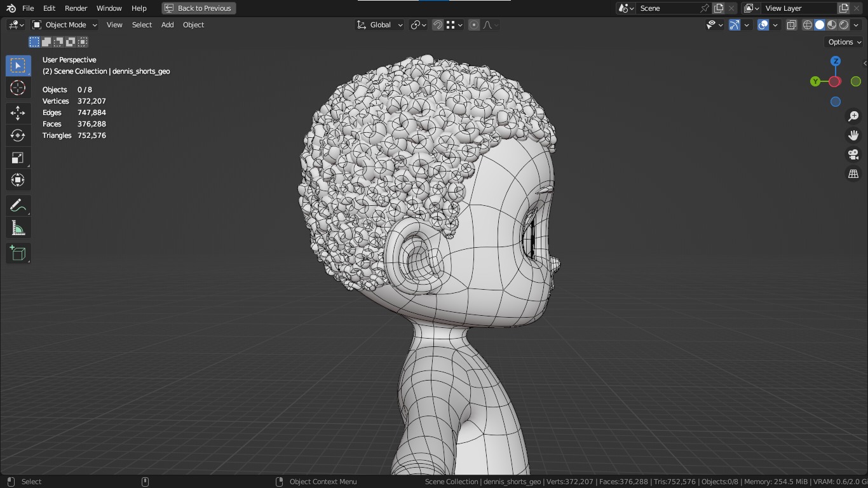Add a new view layer icon
The height and width of the screenshot is (488, 868).
[844, 8]
